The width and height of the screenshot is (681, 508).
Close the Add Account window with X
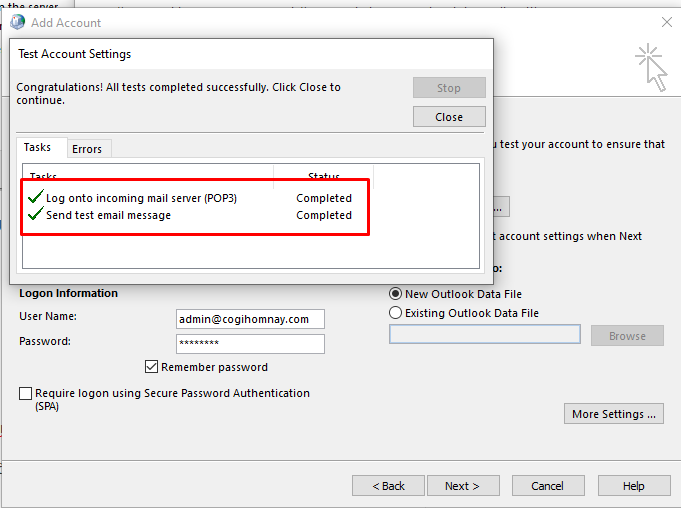pyautogui.click(x=667, y=22)
